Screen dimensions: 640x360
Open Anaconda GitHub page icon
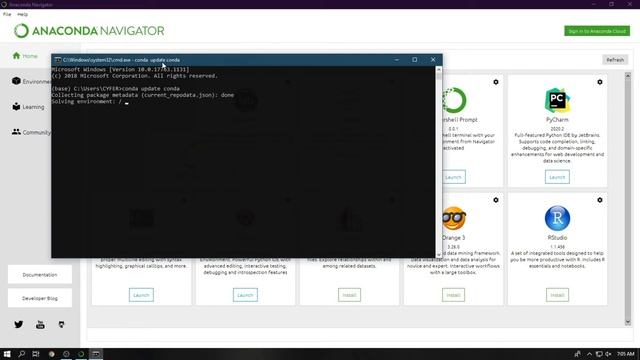coord(61,324)
